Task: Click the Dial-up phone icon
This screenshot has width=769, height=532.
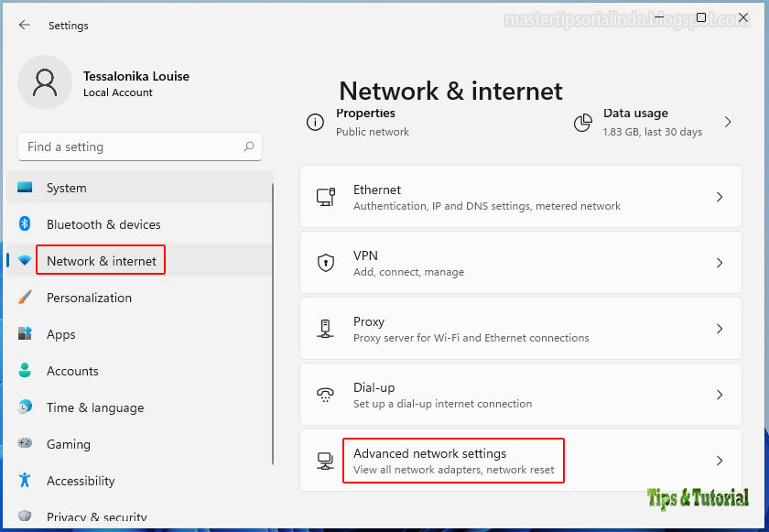Action: 326,395
